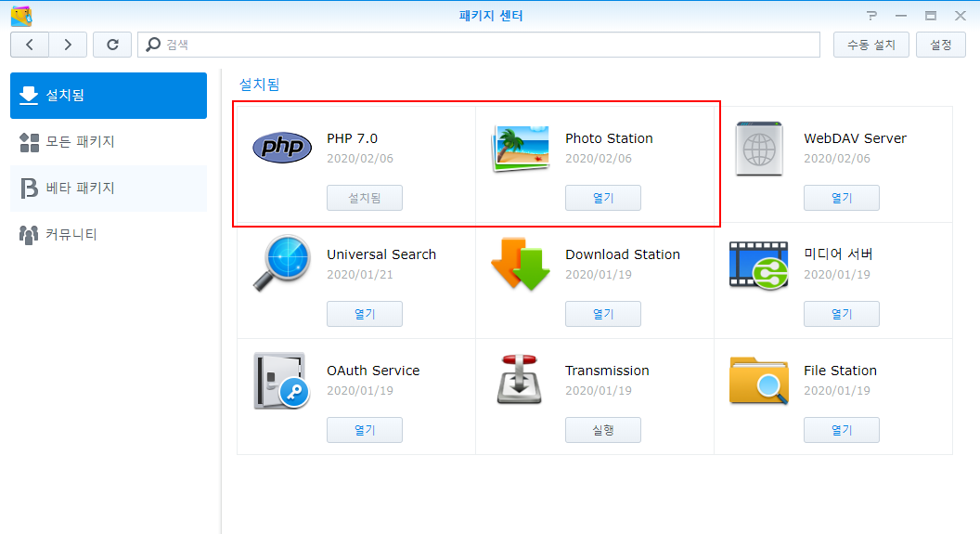Image resolution: width=980 pixels, height=534 pixels.
Task: Click the Package Center app icon in title bar
Action: (x=21, y=16)
